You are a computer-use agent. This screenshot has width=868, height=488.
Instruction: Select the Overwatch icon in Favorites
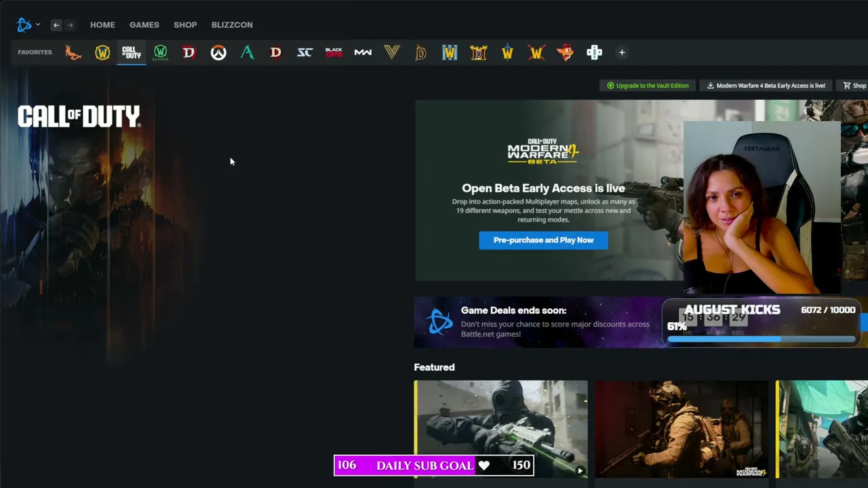pyautogui.click(x=218, y=52)
